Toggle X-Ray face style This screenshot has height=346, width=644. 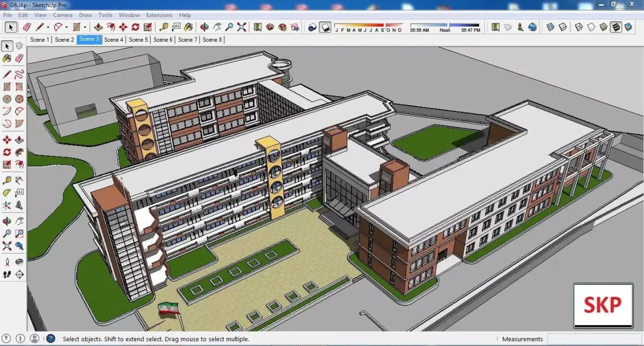click(x=550, y=27)
